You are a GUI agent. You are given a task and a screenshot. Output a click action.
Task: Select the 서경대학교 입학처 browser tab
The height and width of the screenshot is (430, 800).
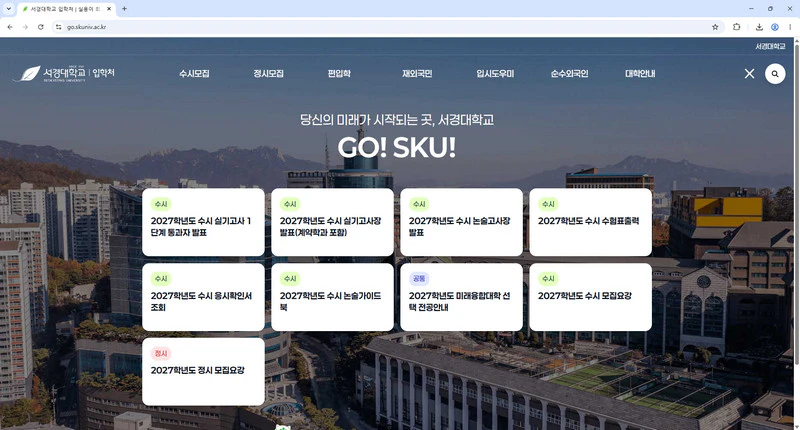66,9
